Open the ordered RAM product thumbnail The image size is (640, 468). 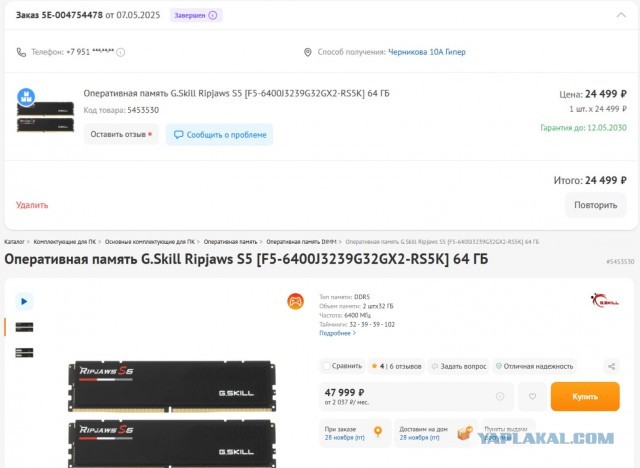pos(45,117)
